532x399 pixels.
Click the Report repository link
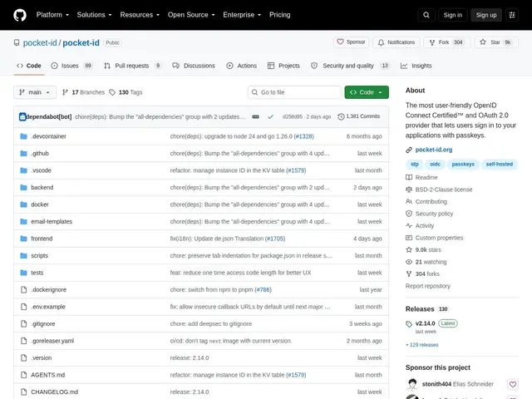pyautogui.click(x=428, y=286)
